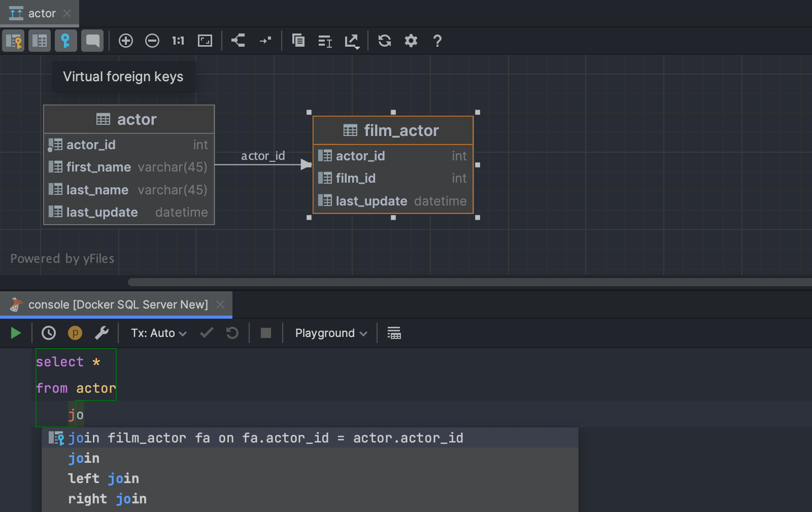Choose left join completion suggestion

pos(310,479)
